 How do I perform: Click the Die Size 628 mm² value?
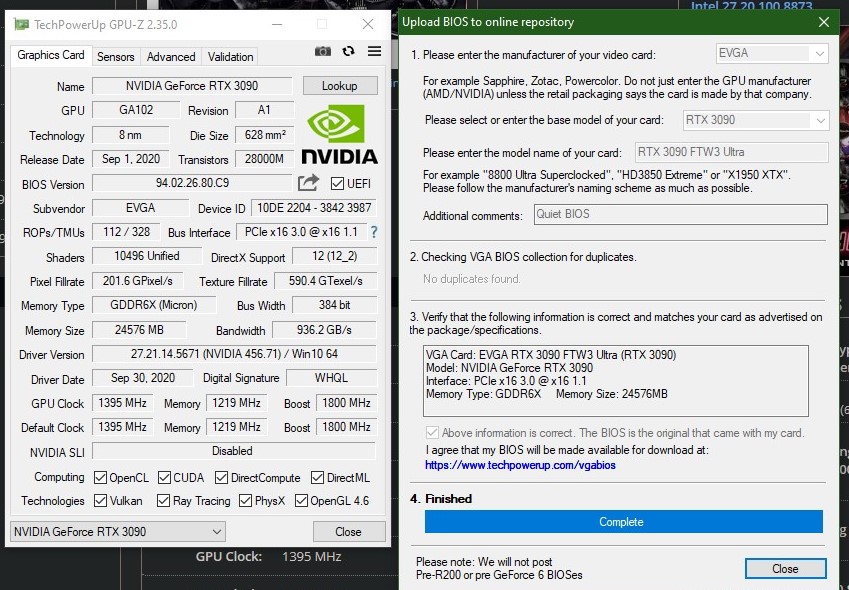pos(265,135)
